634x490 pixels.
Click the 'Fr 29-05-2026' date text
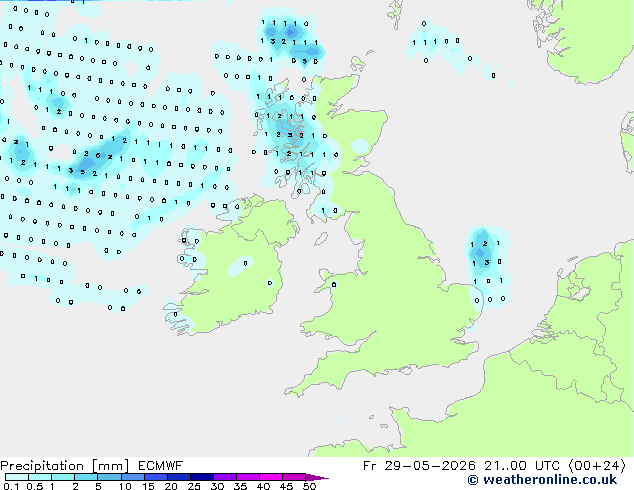click(419, 466)
